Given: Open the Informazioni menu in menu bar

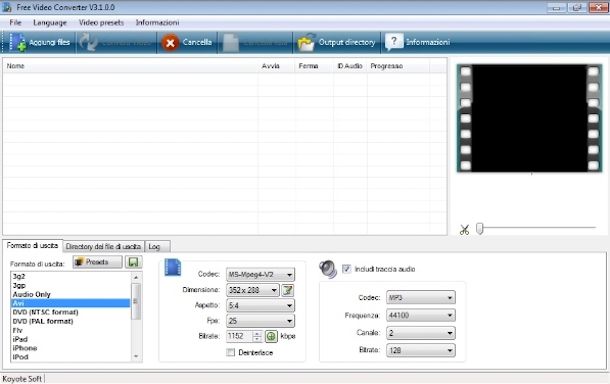Looking at the screenshot, I should click(x=157, y=23).
